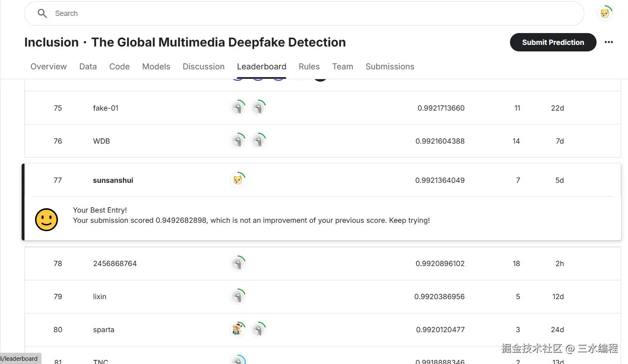The image size is (628, 364).
Task: Click the second avatar of team fake-01
Action: pyautogui.click(x=258, y=108)
